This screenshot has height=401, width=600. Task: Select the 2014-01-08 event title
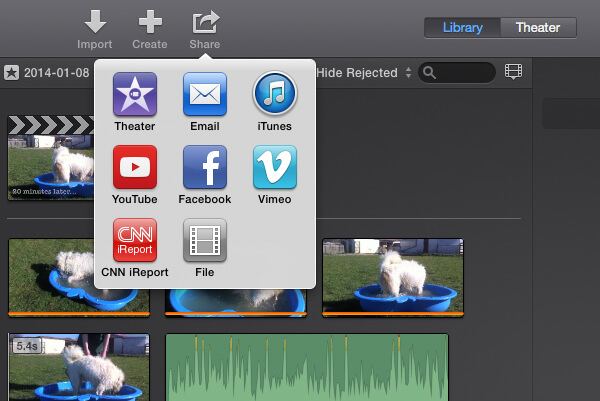57,73
